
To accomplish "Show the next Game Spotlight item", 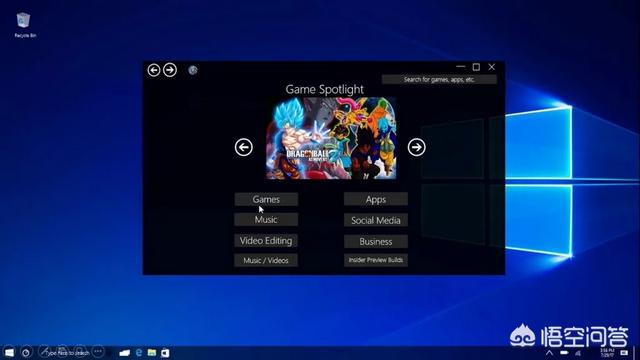I will [416, 147].
